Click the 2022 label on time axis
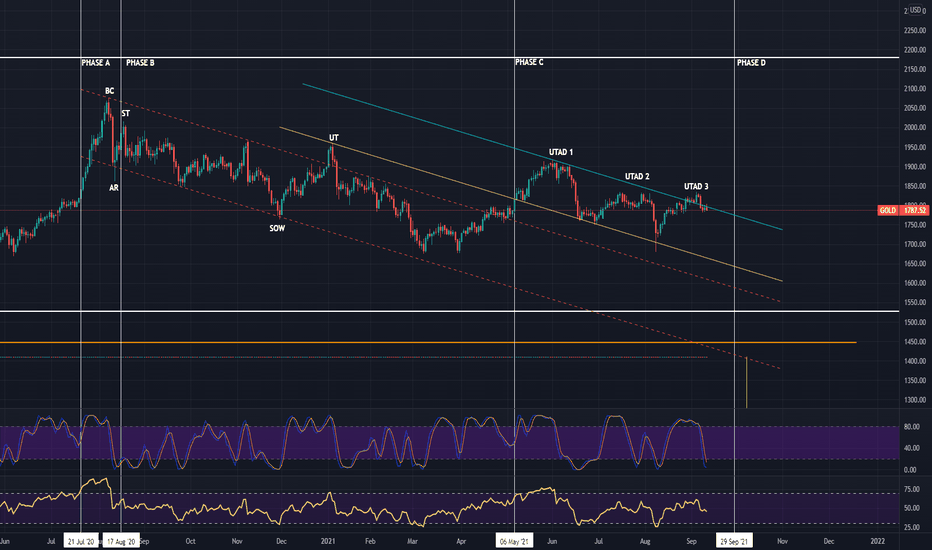This screenshot has height=550, width=932. coord(878,541)
